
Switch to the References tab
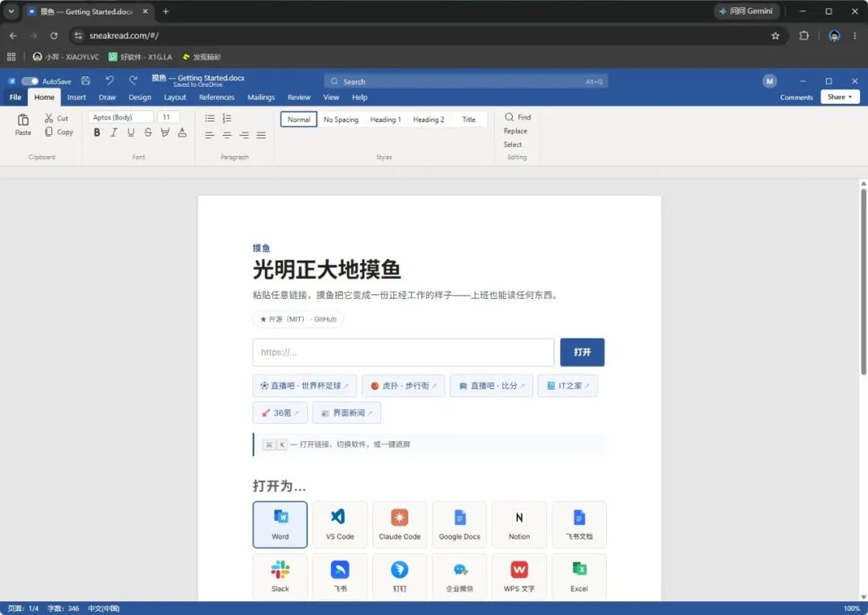coord(216,97)
